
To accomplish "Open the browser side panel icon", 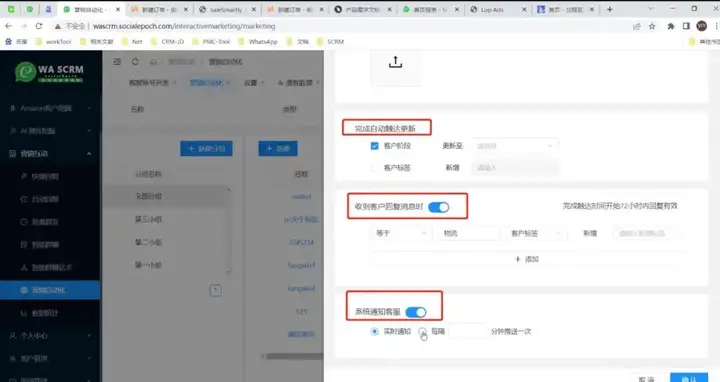I will pyautogui.click(x=686, y=26).
